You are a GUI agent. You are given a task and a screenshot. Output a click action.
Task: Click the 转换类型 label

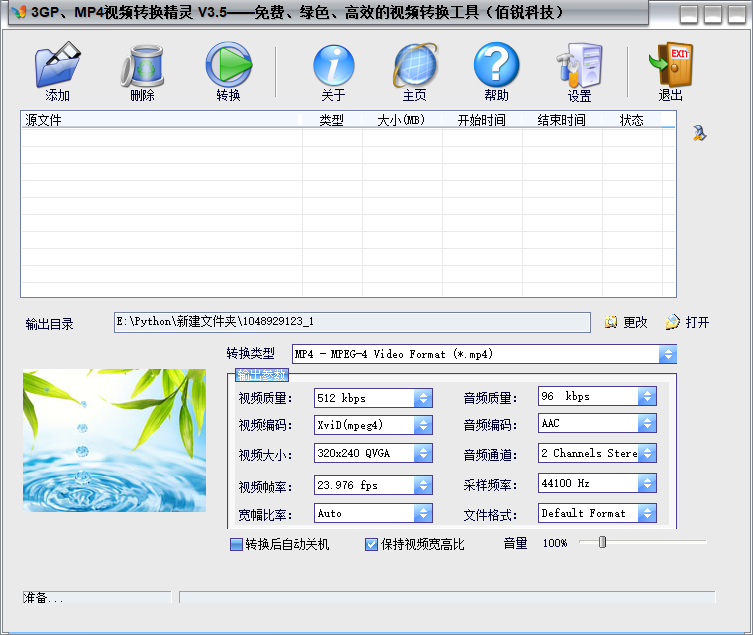tap(251, 354)
